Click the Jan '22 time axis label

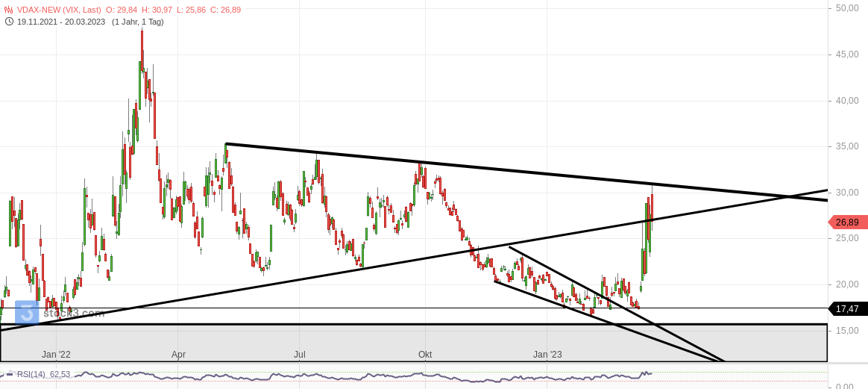click(56, 354)
